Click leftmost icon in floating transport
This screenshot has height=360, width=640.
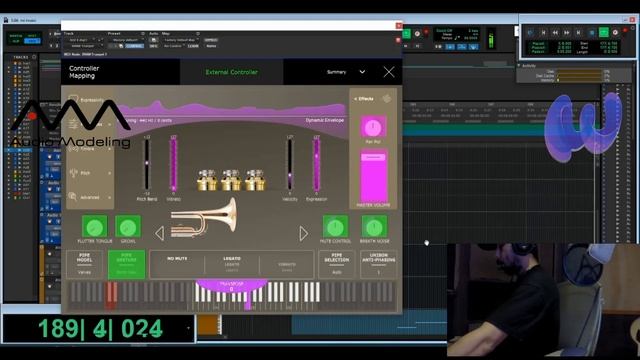click(x=530, y=32)
